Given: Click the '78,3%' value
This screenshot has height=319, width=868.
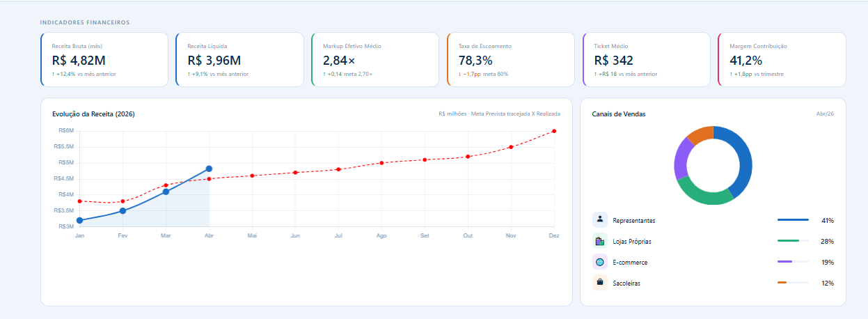Looking at the screenshot, I should click(x=475, y=61).
